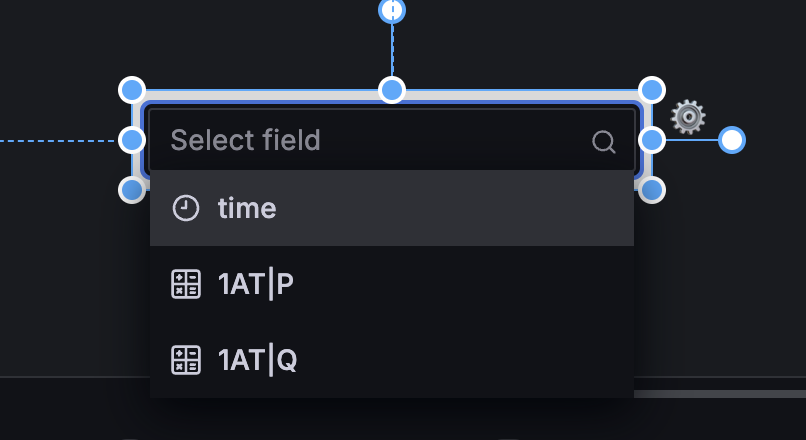Click the dashed guide line left of element
The width and height of the screenshot is (806, 440).
[x=58, y=141]
